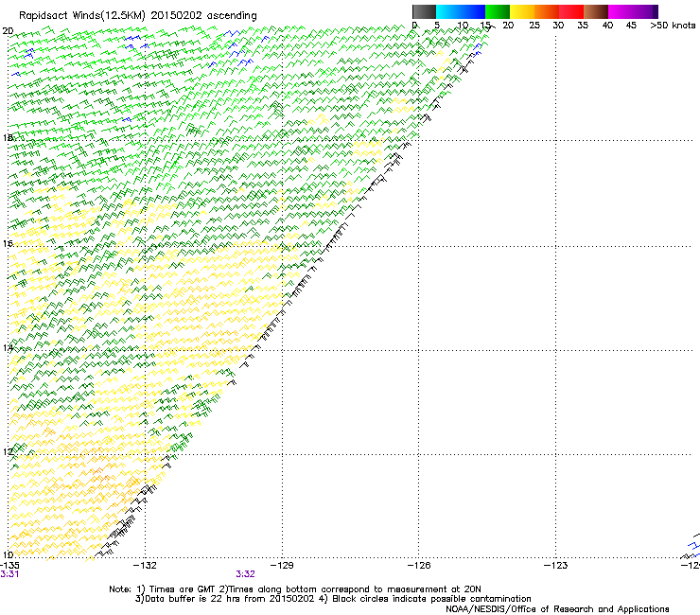Click the longitude label -126
Viewport: 700px width, 615px height.
[x=419, y=565]
